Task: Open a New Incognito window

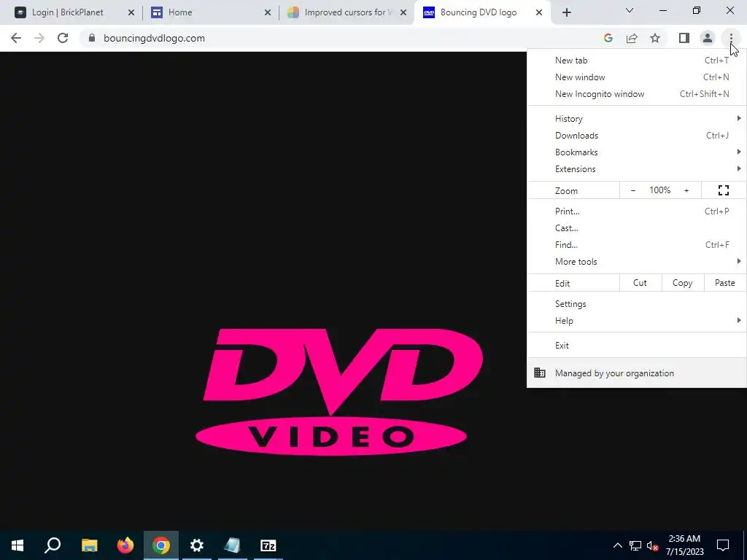Action: coord(636,94)
